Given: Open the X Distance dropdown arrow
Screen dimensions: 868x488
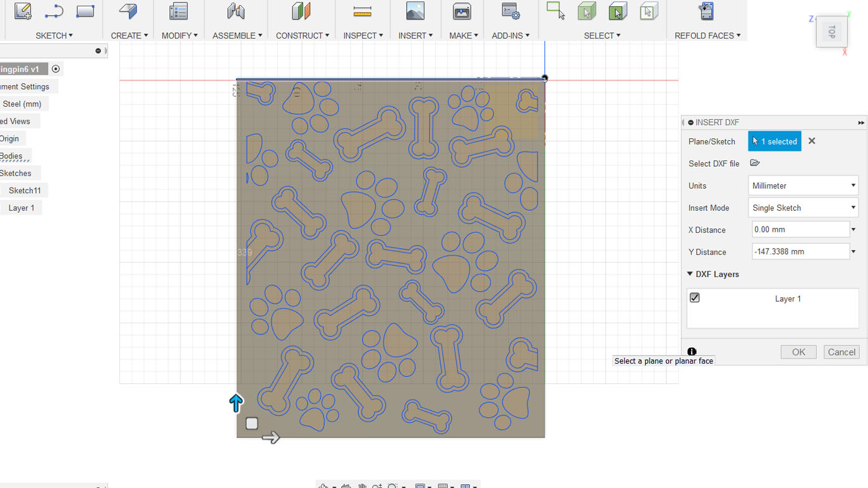Looking at the screenshot, I should pyautogui.click(x=853, y=230).
